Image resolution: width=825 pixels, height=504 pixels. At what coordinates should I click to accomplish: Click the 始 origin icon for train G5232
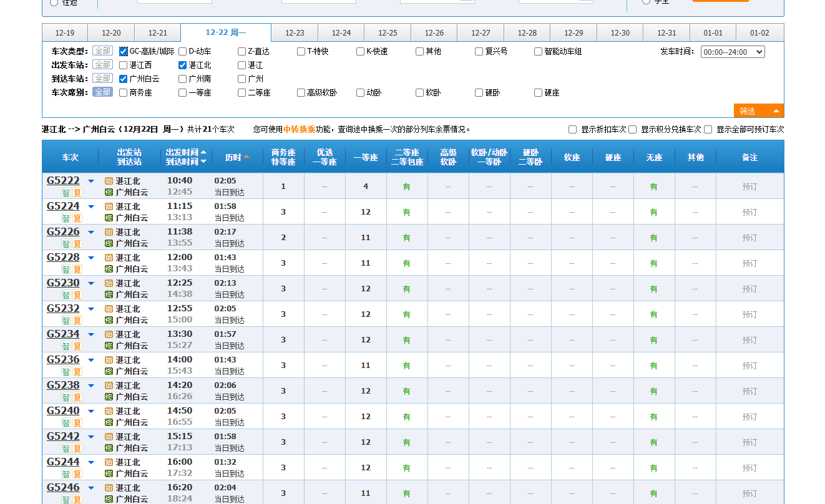tap(109, 309)
